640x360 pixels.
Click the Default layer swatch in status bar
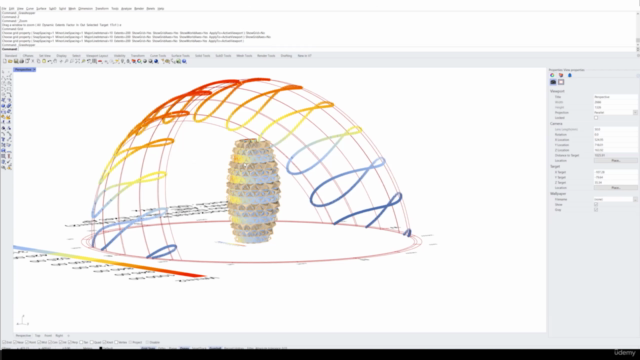101,349
